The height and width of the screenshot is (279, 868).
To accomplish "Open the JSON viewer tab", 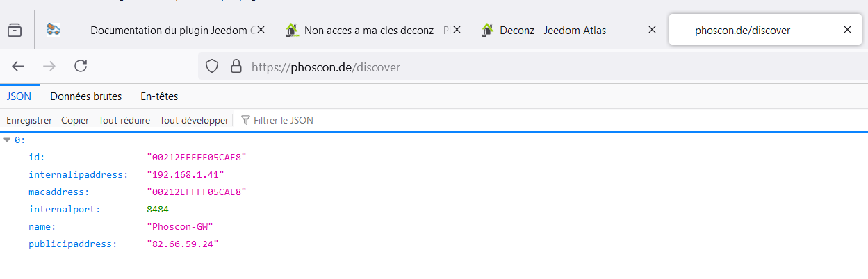I will [x=19, y=96].
